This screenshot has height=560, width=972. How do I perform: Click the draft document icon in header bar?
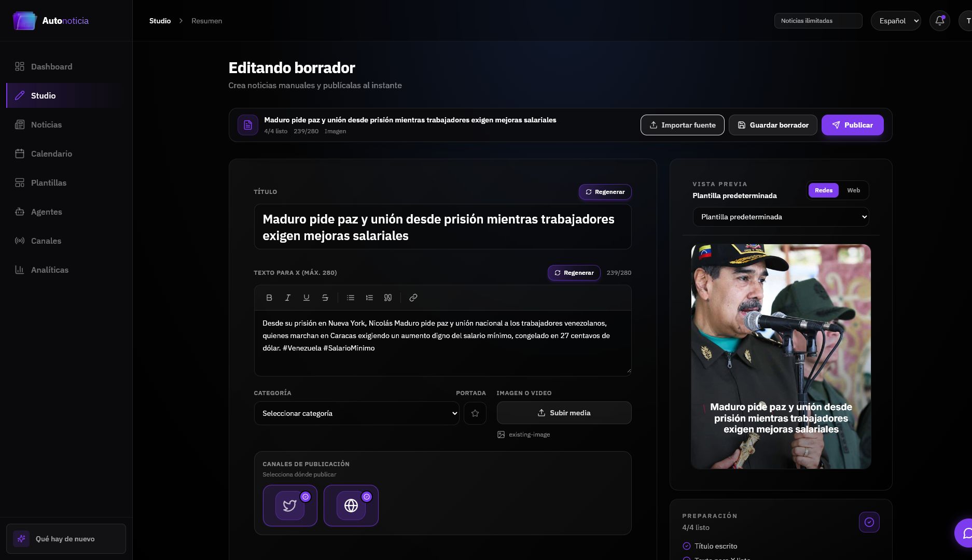click(x=248, y=125)
